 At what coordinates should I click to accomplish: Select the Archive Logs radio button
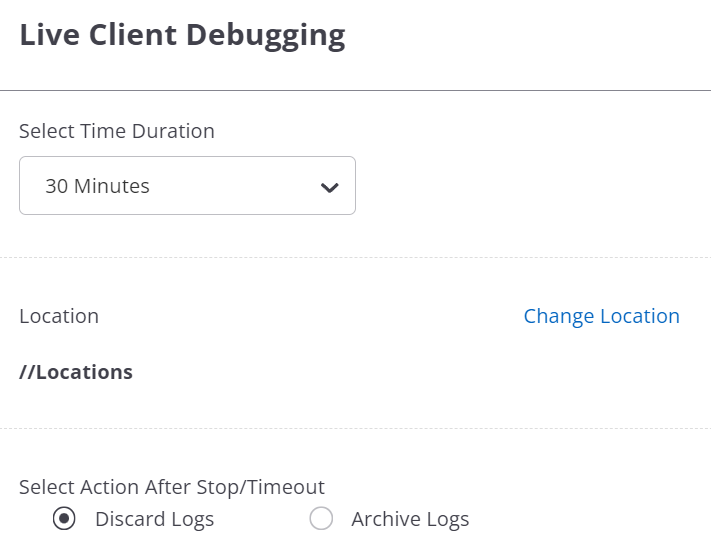point(321,519)
